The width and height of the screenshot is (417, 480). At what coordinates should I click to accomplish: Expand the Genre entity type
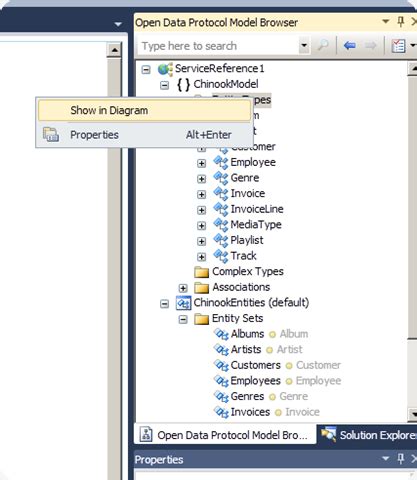pos(201,179)
